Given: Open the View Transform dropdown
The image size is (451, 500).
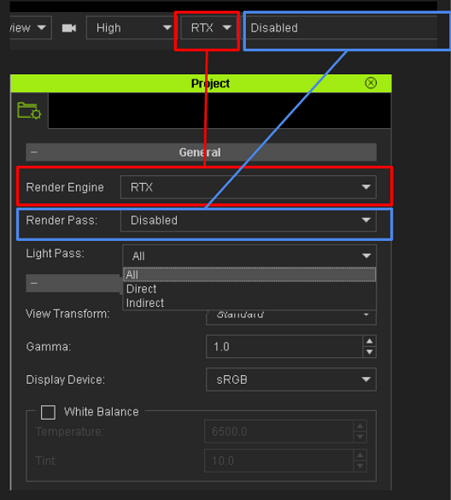Looking at the screenshot, I should pyautogui.click(x=291, y=317).
